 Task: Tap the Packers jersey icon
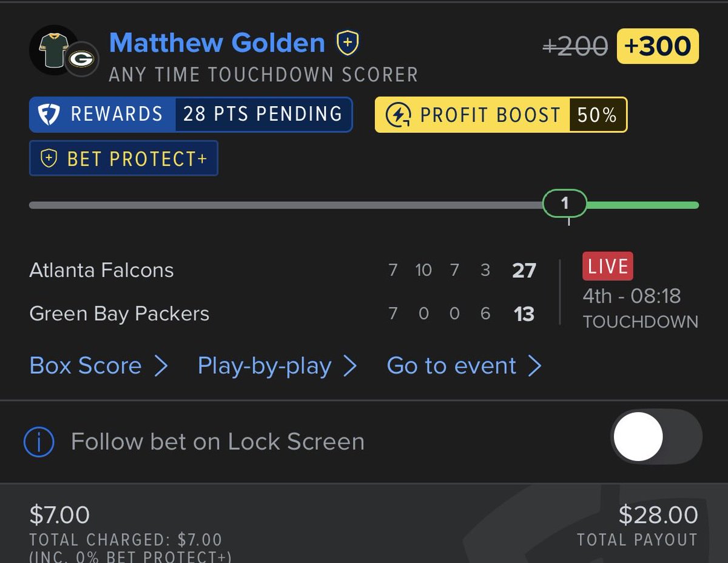[x=52, y=50]
